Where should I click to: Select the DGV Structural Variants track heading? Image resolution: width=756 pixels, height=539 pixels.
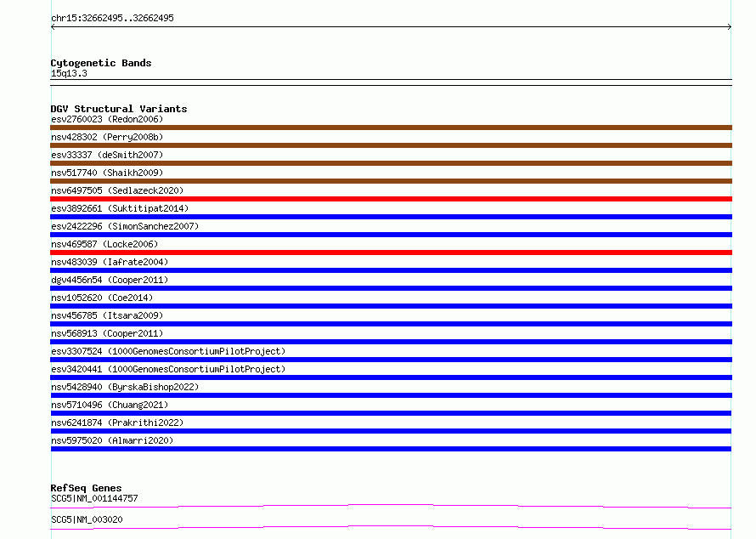pyautogui.click(x=119, y=109)
